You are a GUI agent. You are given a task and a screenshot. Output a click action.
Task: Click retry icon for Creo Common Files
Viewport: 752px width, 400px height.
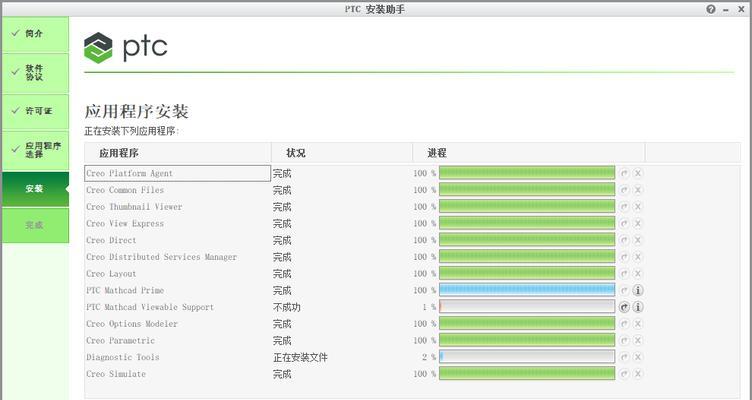click(x=624, y=190)
